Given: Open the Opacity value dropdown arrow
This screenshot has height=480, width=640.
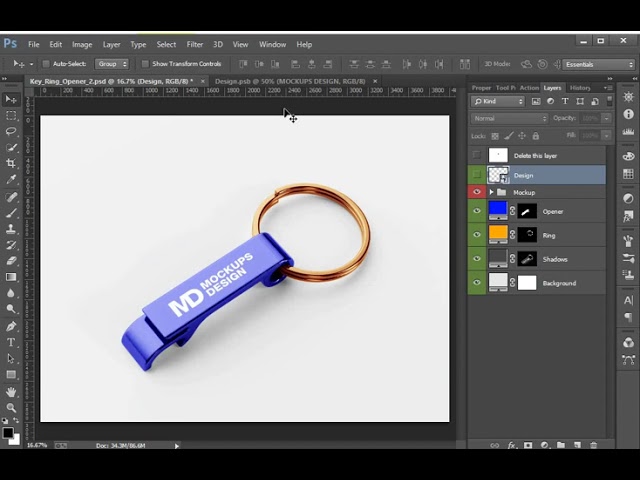Looking at the screenshot, I should click(x=607, y=118).
